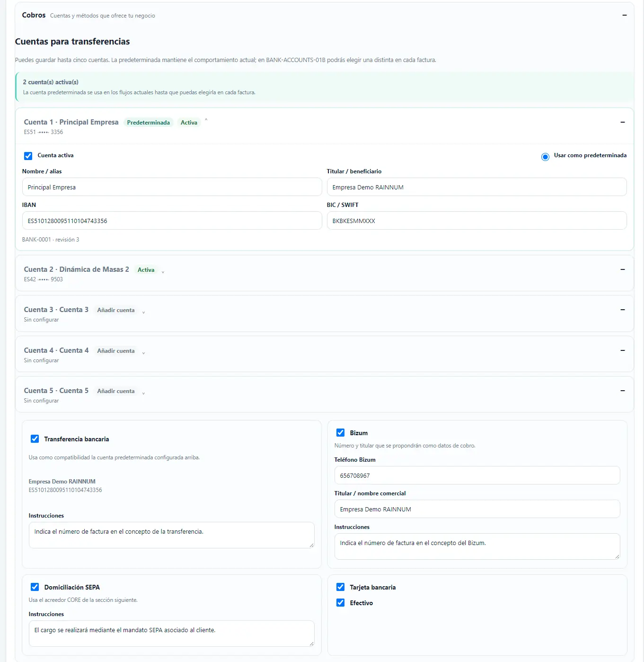The height and width of the screenshot is (662, 644).
Task: Expand Cuenta 5 account panel
Action: 623,391
